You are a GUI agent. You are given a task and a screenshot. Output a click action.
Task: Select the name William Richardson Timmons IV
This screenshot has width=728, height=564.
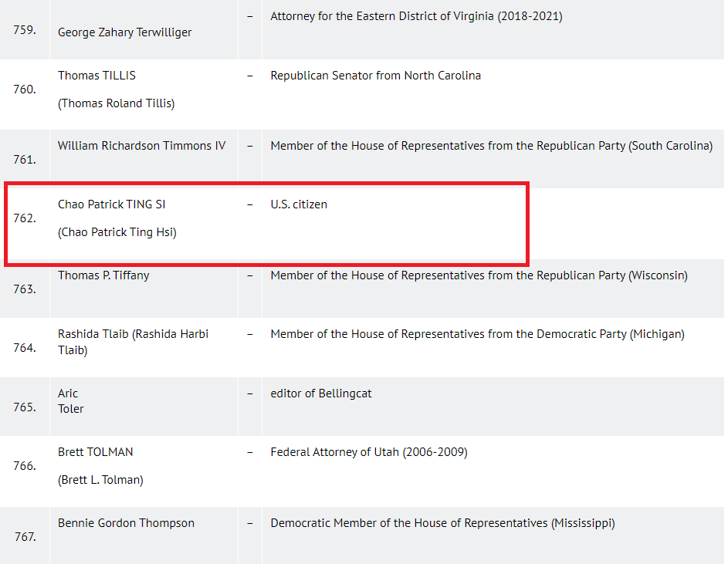coord(141,146)
